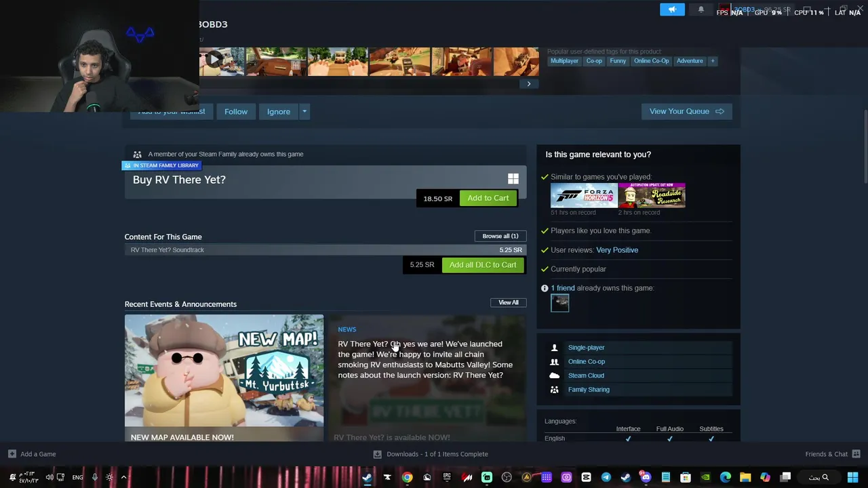View all recent events and announcements
Image resolution: width=868 pixels, height=488 pixels.
click(x=509, y=303)
